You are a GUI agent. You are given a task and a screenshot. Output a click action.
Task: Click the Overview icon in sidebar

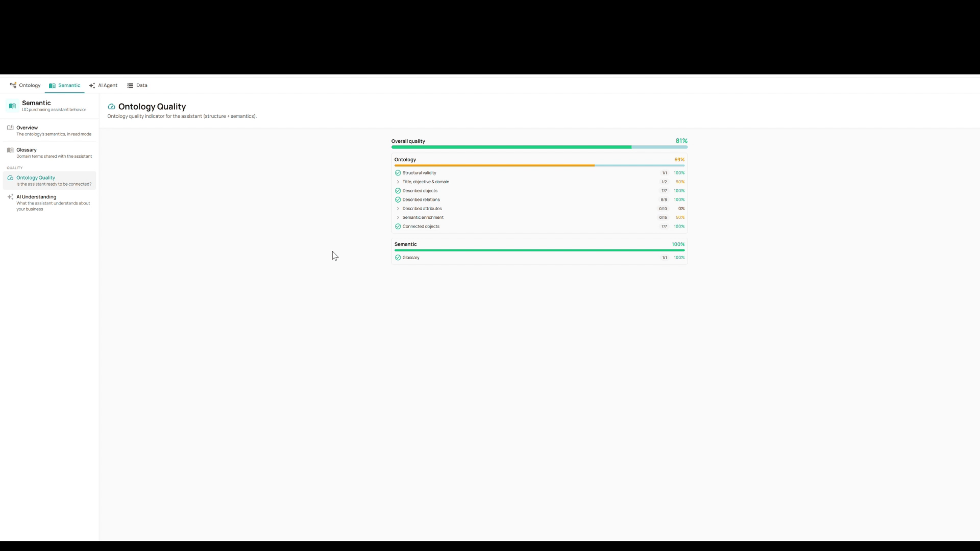(10, 128)
